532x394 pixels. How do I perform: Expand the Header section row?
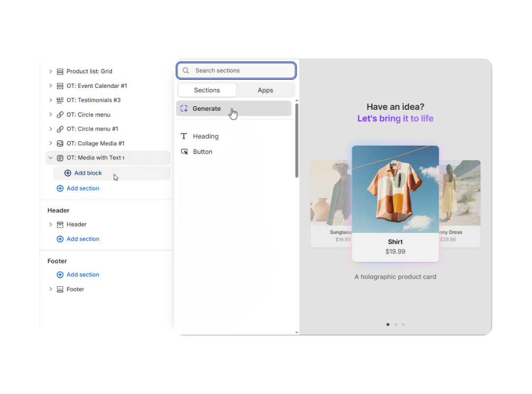[x=51, y=225]
